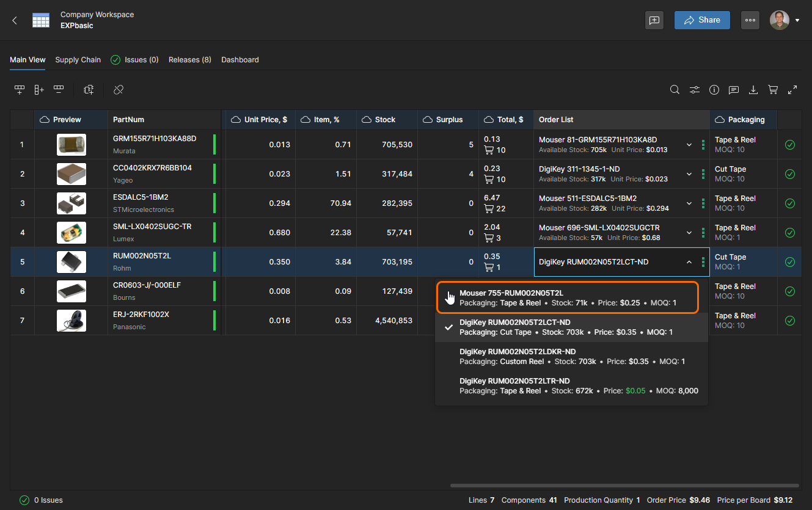The image size is (812, 510).
Task: Collapse the RUM002N05T2L order list dropdown
Action: pos(689,262)
